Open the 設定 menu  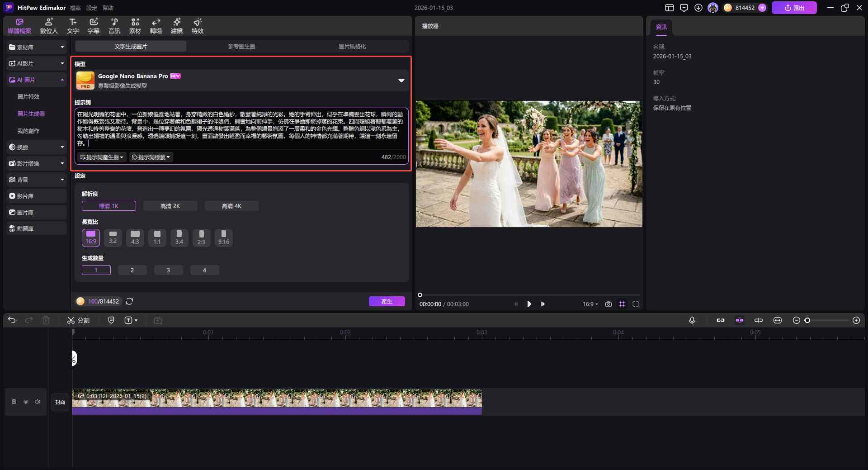coord(92,8)
